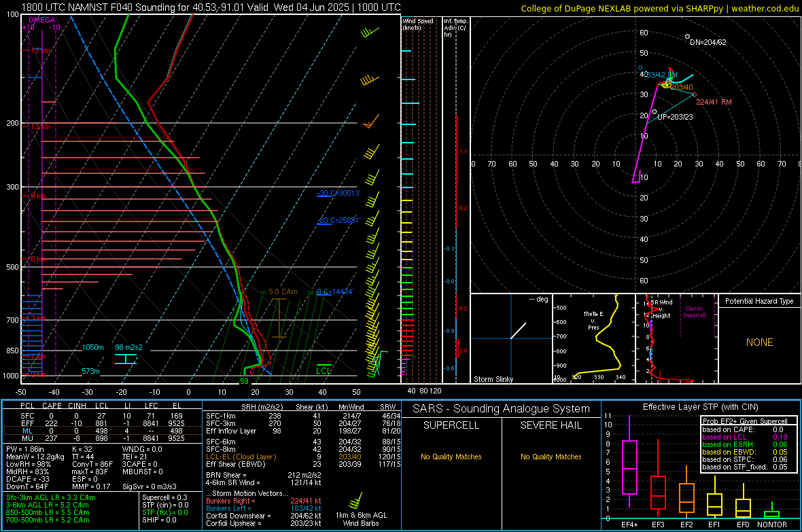
Task: Click the 'Potential Hazard Type' header
Action: click(x=759, y=301)
